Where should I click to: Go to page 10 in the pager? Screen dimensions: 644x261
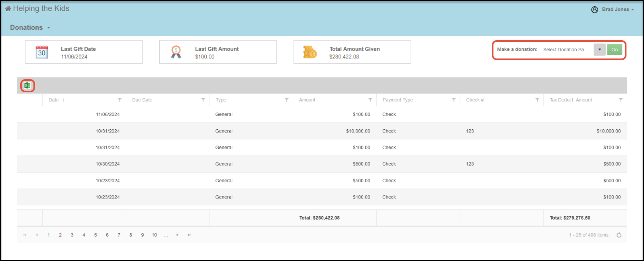(154, 235)
